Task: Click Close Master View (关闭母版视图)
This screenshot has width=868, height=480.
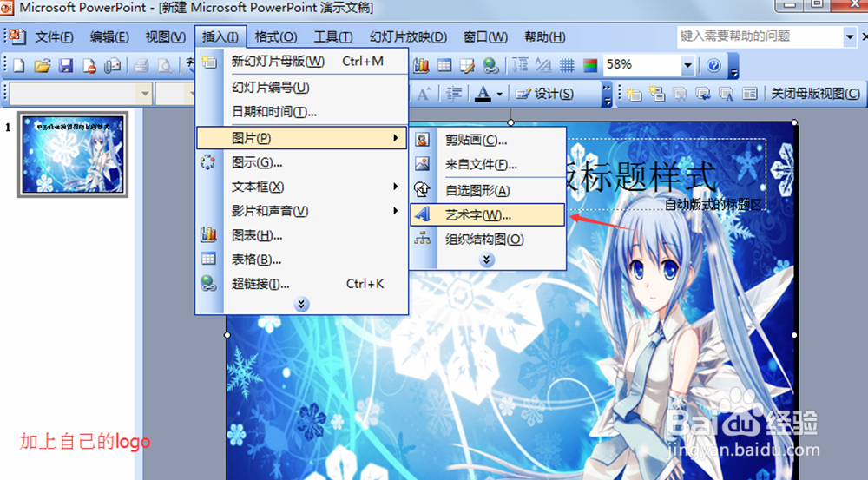Action: coord(815,94)
